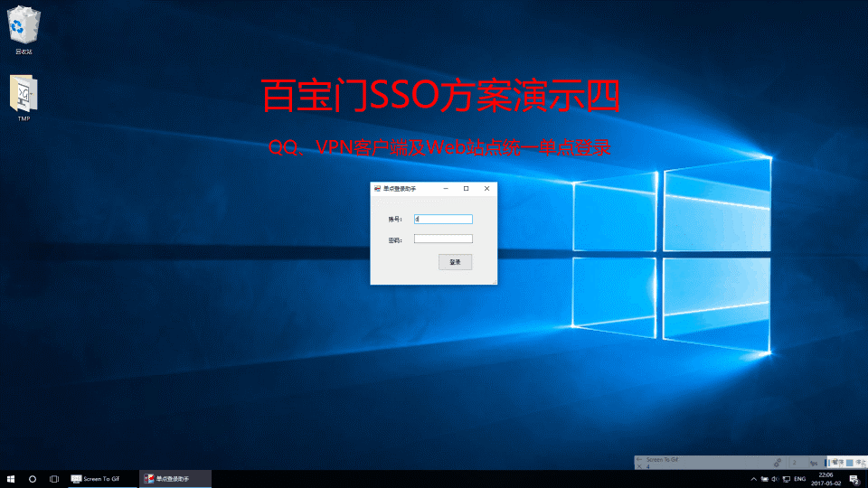Switch to Screen To Gif taskbar button

point(102,479)
